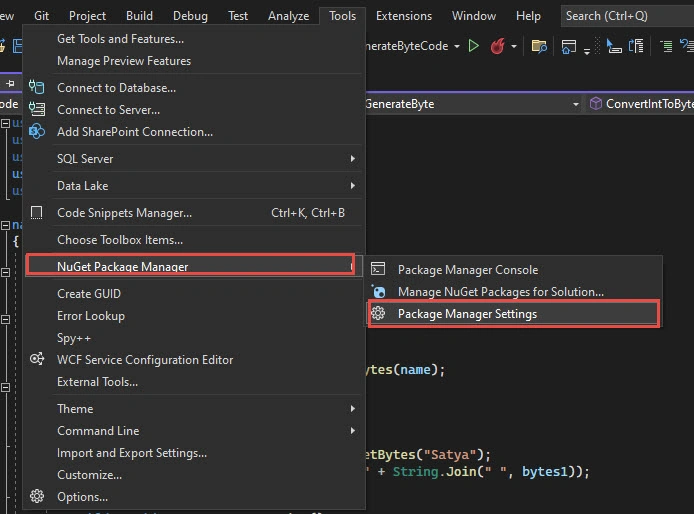Expand the Theme submenu
This screenshot has height=514, width=694.
[x=194, y=409]
